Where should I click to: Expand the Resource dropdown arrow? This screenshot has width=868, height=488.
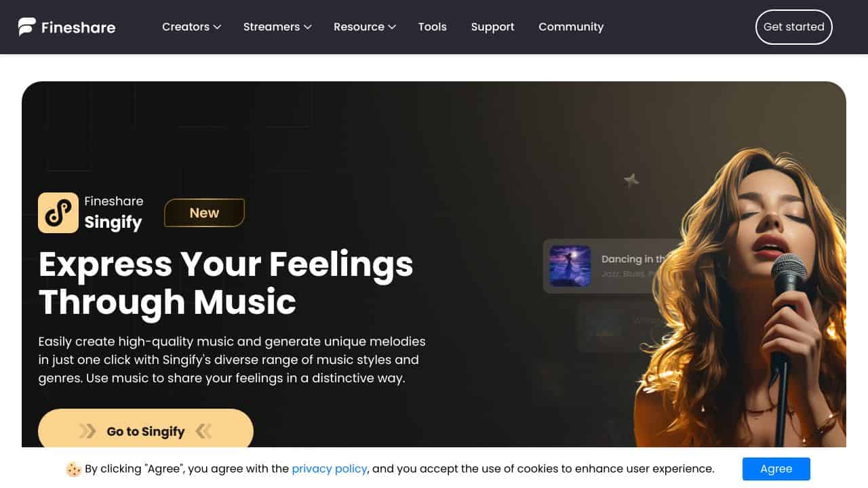[392, 27]
